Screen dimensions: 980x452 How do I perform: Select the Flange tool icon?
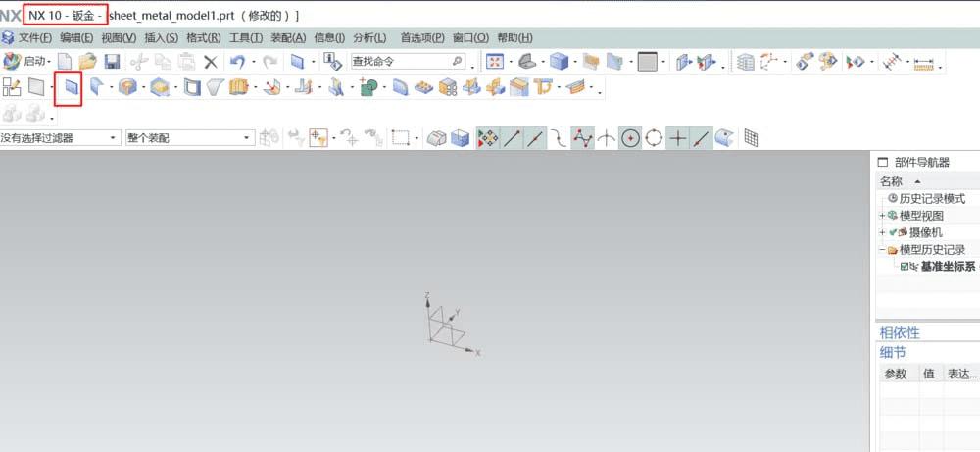pyautogui.click(x=97, y=87)
